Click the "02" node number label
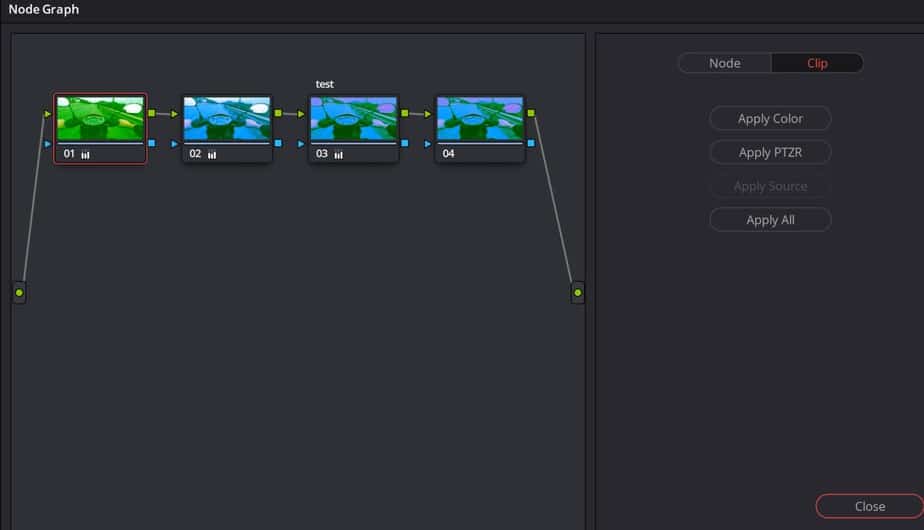This screenshot has height=530, width=924. pyautogui.click(x=195, y=154)
